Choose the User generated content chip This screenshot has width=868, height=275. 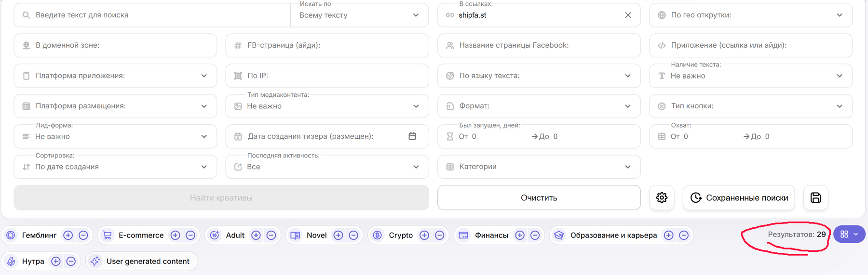(142, 261)
